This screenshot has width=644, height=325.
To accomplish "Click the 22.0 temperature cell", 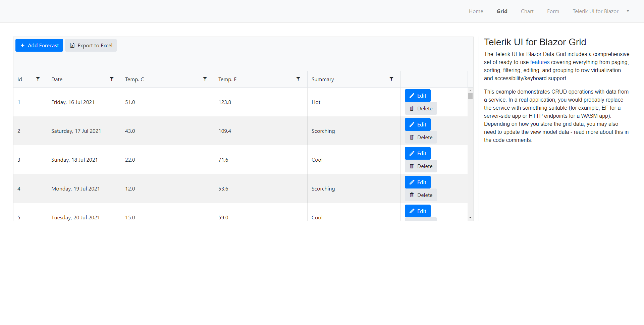I will pyautogui.click(x=167, y=160).
